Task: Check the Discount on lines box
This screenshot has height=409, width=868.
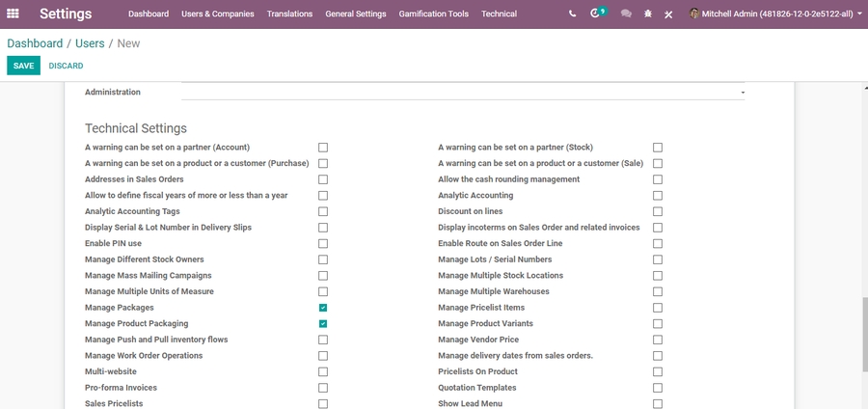Action: (x=658, y=211)
